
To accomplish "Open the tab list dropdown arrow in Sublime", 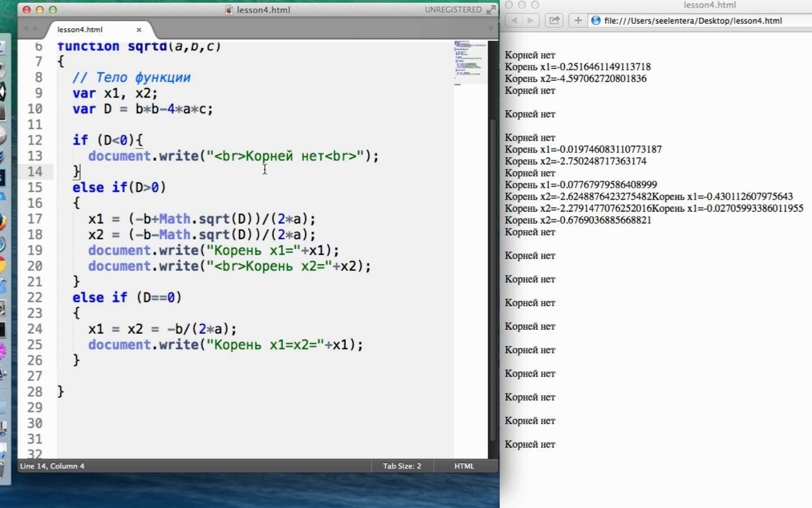I will click(x=491, y=29).
